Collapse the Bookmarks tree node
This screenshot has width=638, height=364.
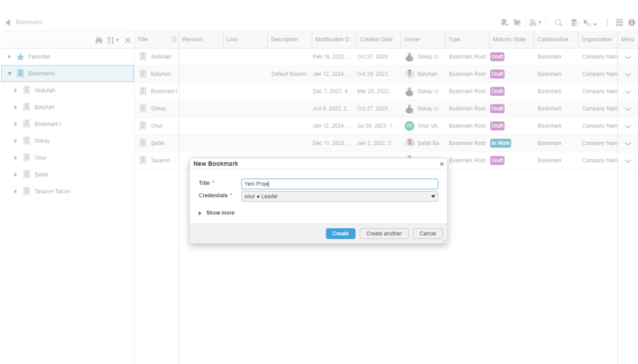click(x=9, y=73)
